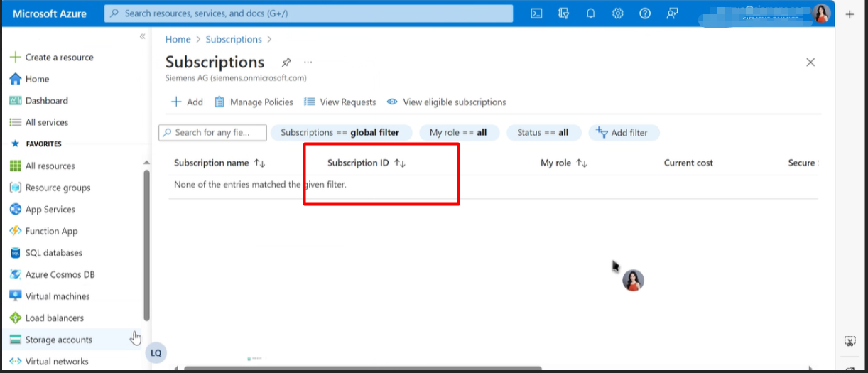
Task: Sort by Subscription ID column
Action: click(x=367, y=163)
